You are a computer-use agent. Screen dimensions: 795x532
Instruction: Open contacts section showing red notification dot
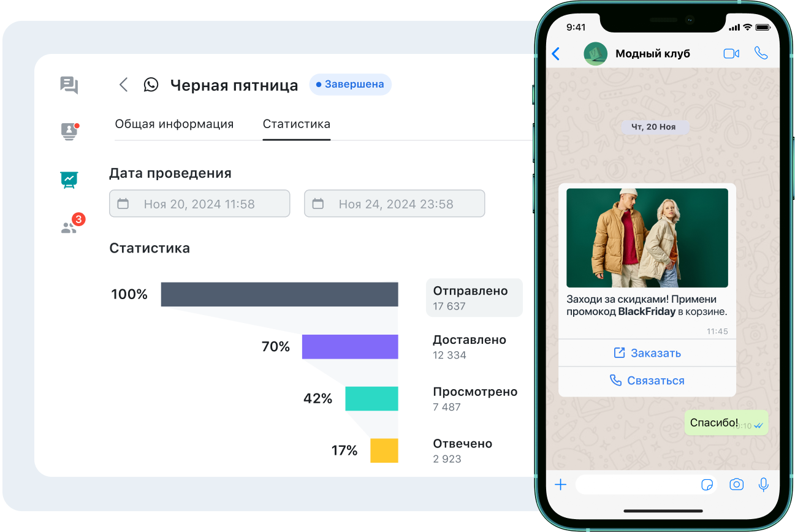69,132
